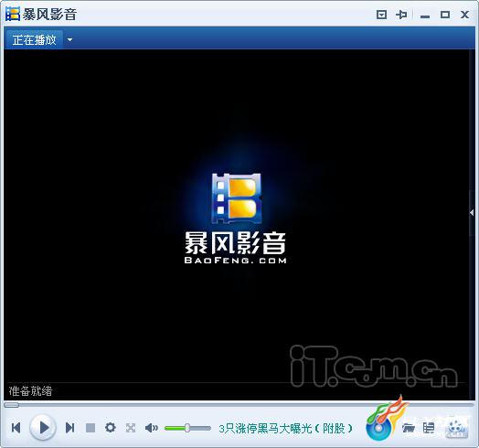
Task: Click the open file folder icon
Action: coord(409,428)
